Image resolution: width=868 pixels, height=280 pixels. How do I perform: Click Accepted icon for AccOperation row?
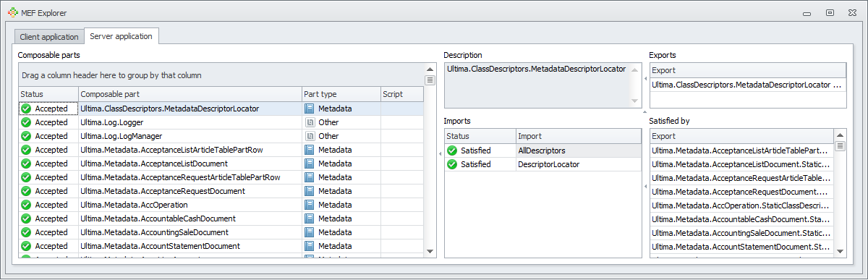(27, 205)
